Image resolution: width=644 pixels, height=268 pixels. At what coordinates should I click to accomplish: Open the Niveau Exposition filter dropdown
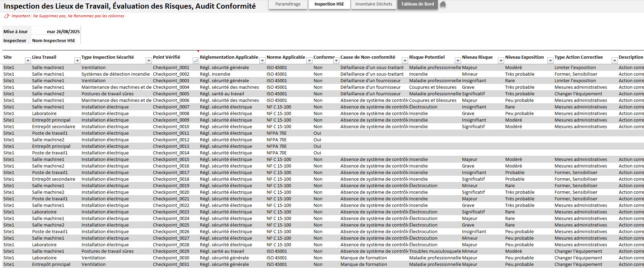550,61
